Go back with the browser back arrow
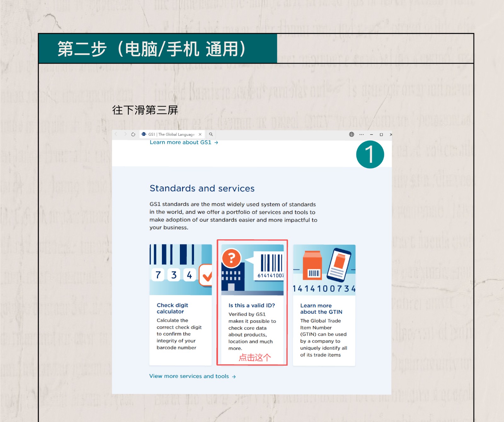 [x=116, y=134]
